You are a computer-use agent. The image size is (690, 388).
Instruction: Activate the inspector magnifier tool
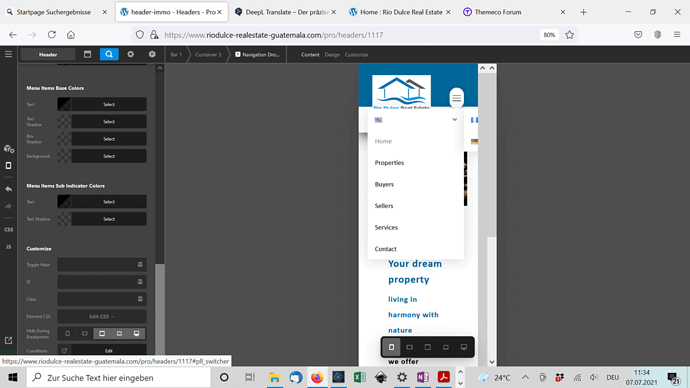click(x=109, y=54)
